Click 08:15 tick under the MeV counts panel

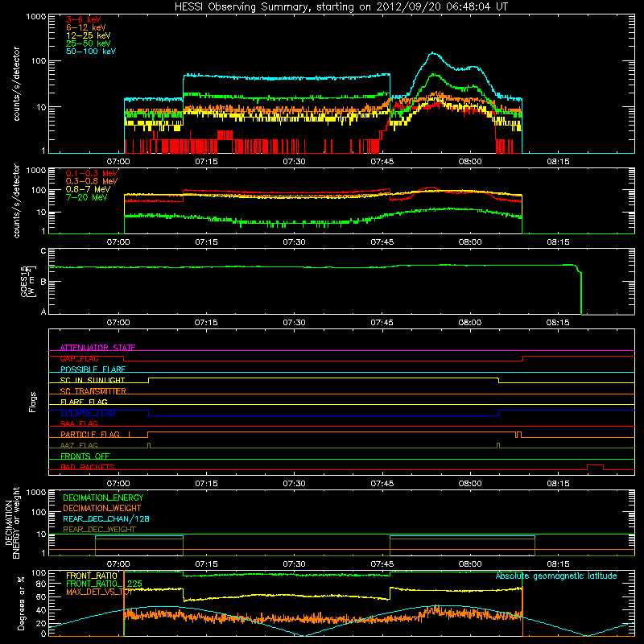558,242
